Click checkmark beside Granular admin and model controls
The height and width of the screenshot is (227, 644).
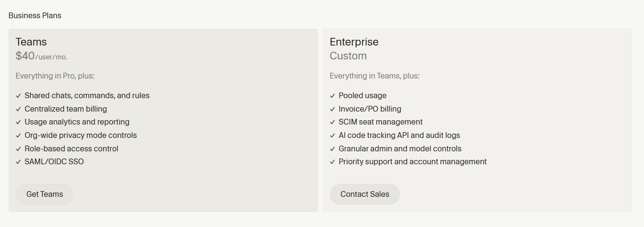[332, 149]
